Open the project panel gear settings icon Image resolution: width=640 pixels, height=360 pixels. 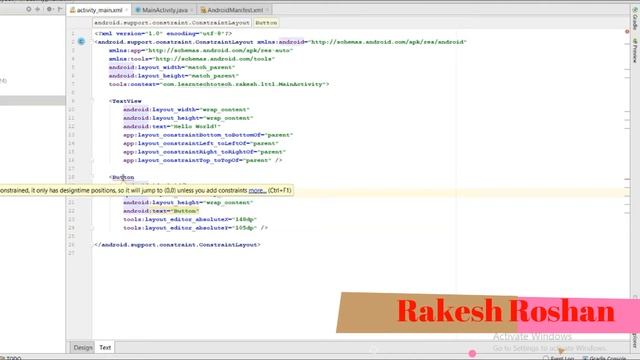[49, 9]
